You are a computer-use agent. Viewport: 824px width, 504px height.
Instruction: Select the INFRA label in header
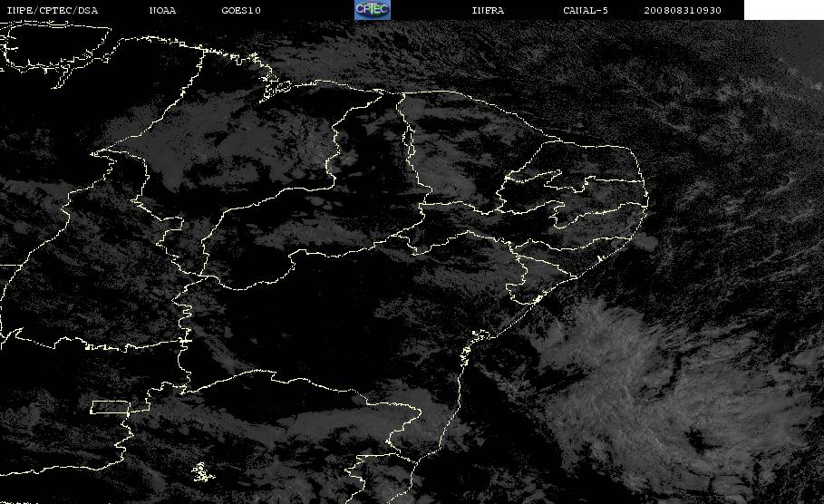488,11
